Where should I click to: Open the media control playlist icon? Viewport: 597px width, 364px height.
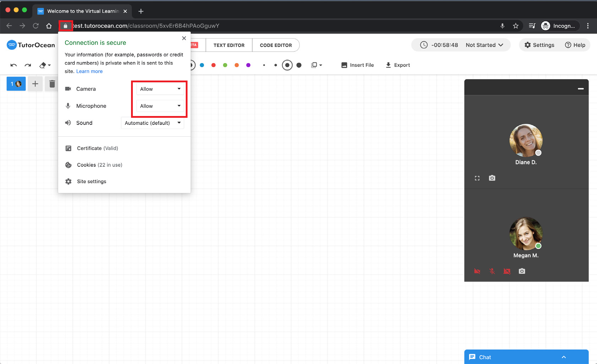pyautogui.click(x=532, y=26)
